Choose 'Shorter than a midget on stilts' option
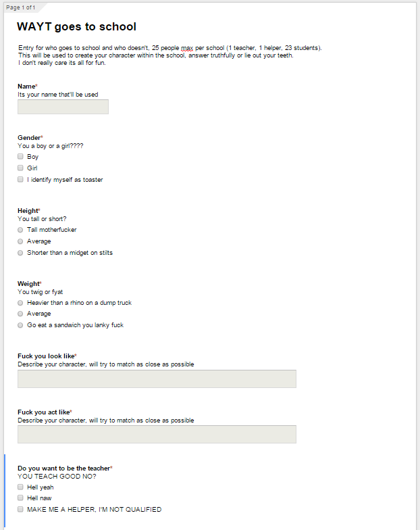This screenshot has height=530, width=420. point(20,253)
